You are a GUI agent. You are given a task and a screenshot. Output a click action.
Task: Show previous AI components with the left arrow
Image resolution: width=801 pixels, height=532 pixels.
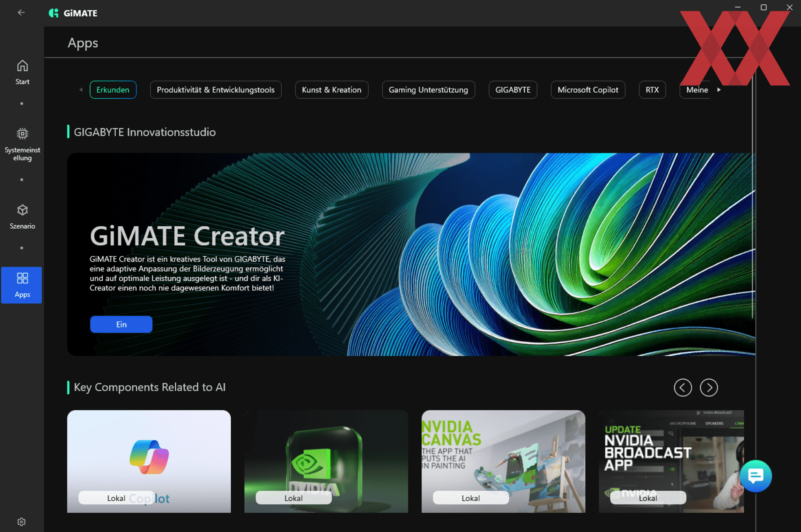pyautogui.click(x=683, y=388)
